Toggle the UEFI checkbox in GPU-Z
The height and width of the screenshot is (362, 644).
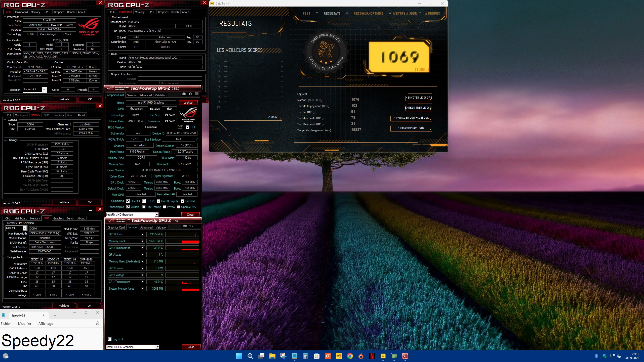click(188, 127)
